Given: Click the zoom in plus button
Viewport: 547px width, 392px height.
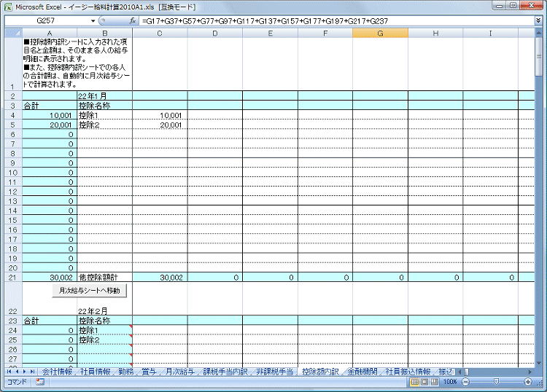Looking at the screenshot, I should click(528, 382).
